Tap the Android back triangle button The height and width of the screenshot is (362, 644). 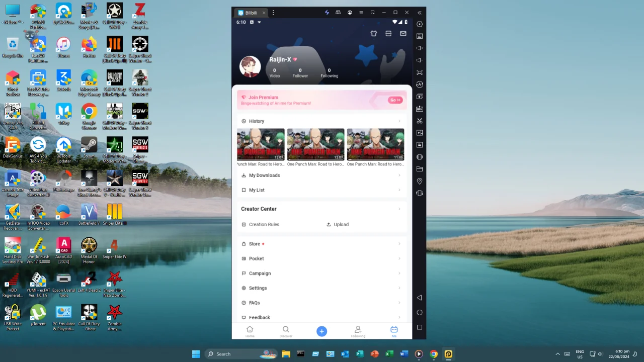point(420,298)
